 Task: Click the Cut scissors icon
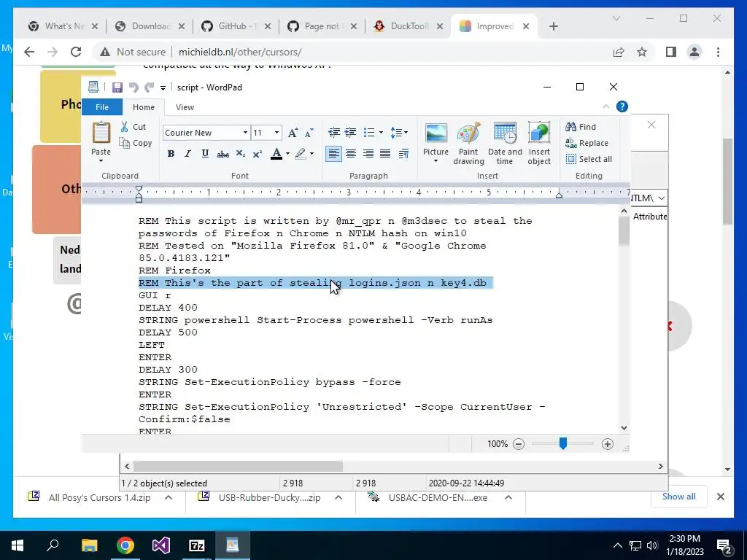(x=124, y=127)
